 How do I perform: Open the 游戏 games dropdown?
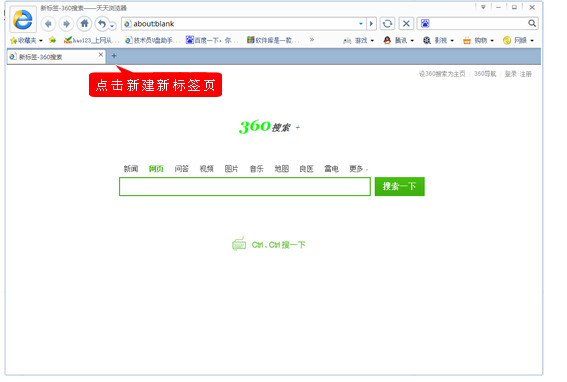[358, 41]
